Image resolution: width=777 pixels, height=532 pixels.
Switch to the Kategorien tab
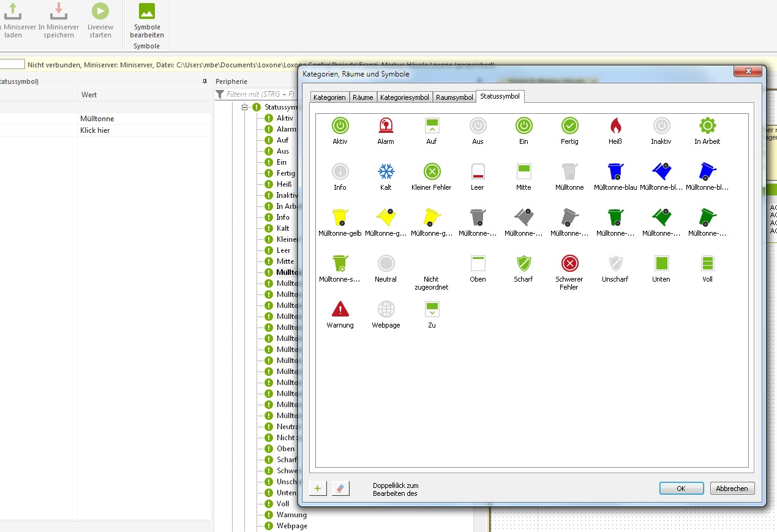(329, 97)
